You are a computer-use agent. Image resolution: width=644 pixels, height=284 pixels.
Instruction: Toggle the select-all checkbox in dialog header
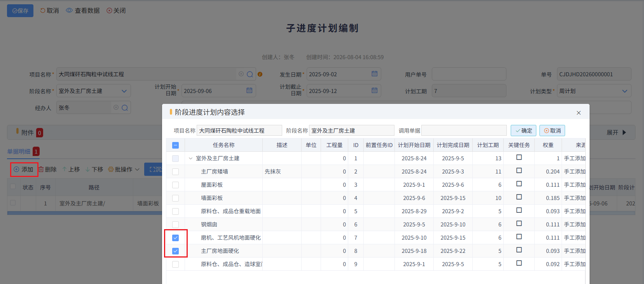[x=175, y=145]
